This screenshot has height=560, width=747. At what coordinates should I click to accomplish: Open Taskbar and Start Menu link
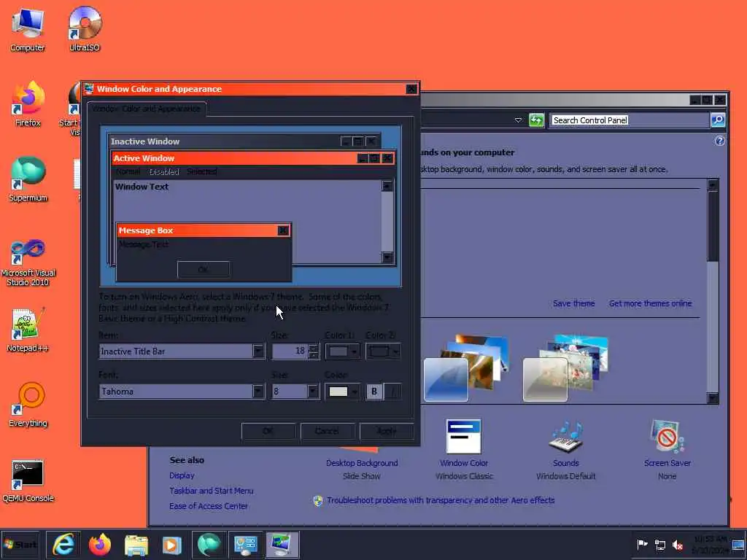click(211, 491)
